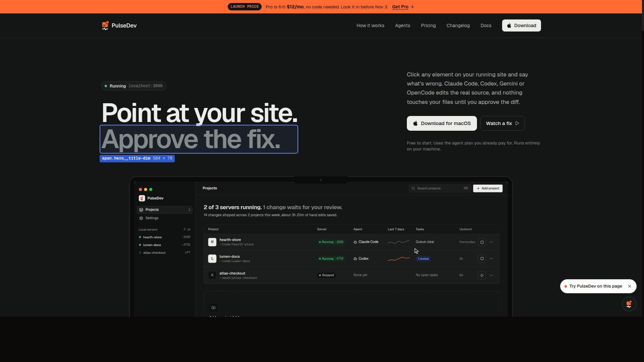Open more options for lumen-docs row
Screen dimensions: 644x362
click(491, 259)
